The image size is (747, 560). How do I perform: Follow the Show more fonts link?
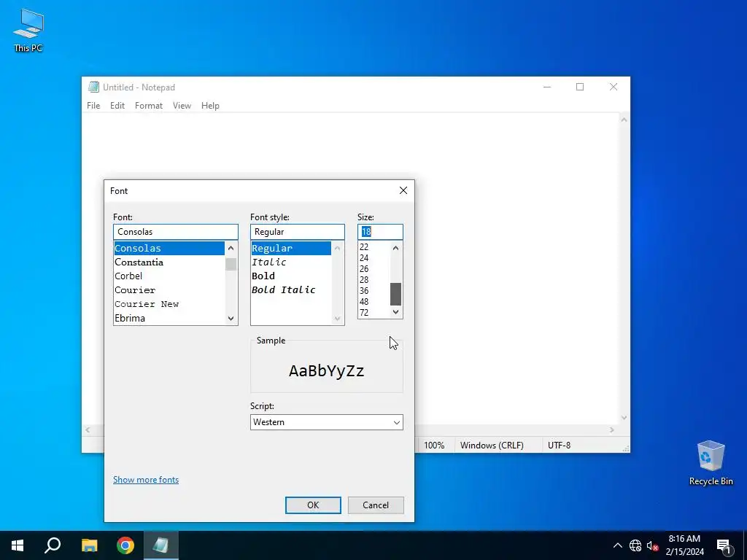(146, 480)
